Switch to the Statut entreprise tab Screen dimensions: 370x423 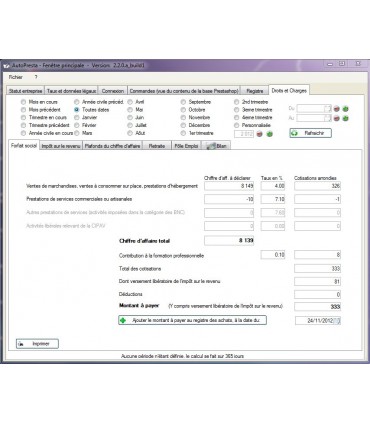coord(26,91)
